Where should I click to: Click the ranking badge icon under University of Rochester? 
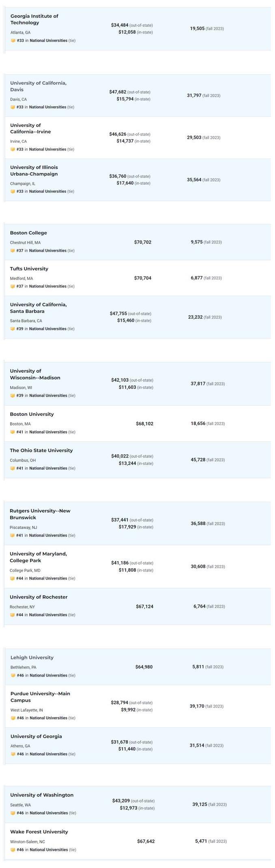coord(13,615)
